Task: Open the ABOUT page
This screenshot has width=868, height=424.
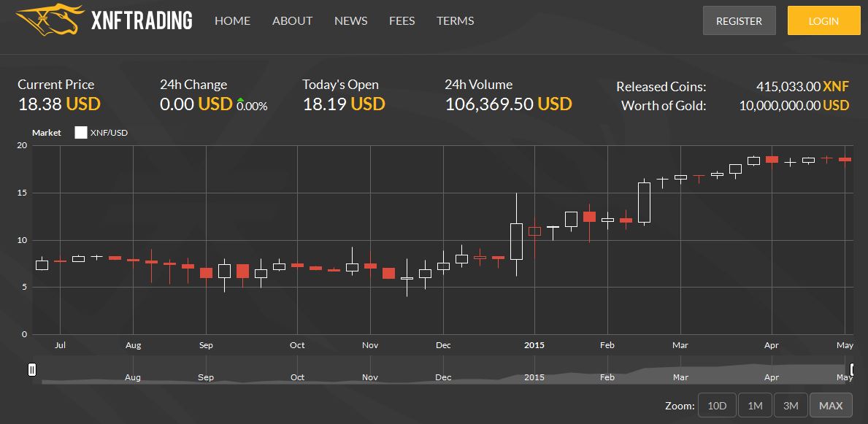Action: (x=292, y=20)
